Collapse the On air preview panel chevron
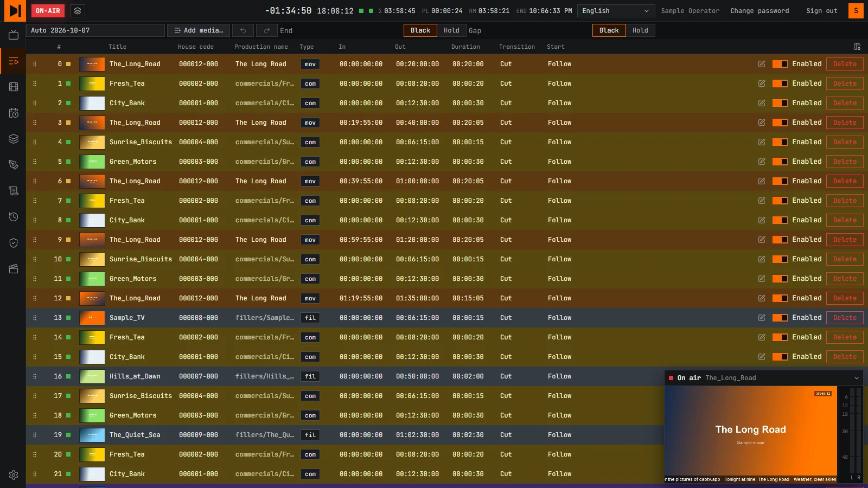 coord(857,378)
